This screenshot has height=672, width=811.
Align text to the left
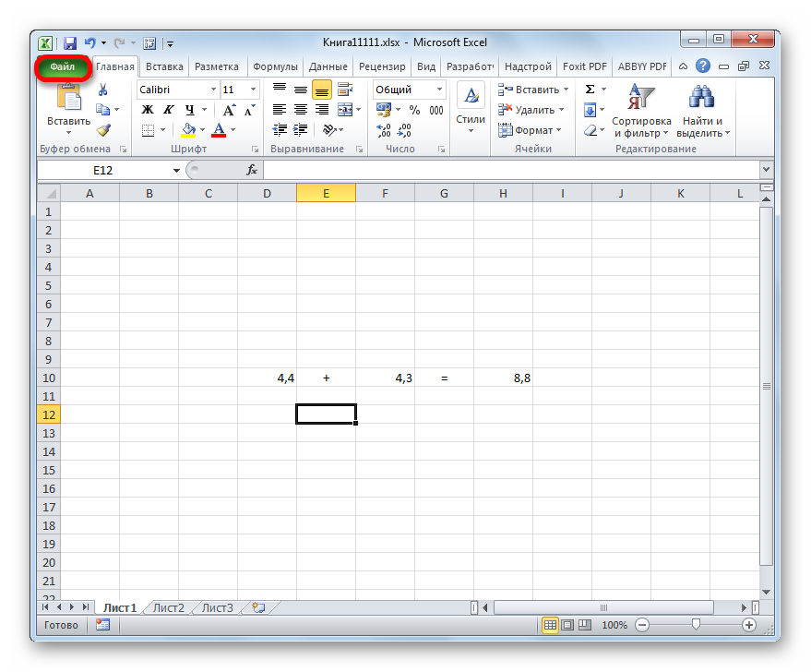[280, 110]
